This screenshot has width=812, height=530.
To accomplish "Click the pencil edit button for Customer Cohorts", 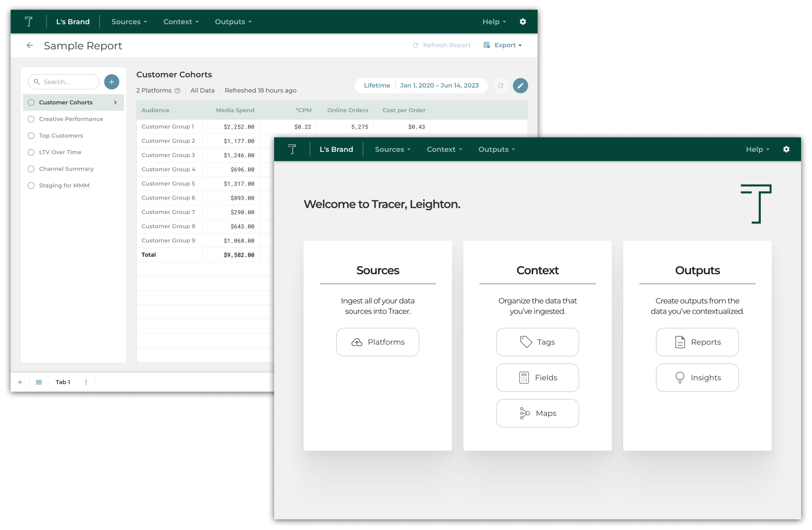I will (520, 85).
